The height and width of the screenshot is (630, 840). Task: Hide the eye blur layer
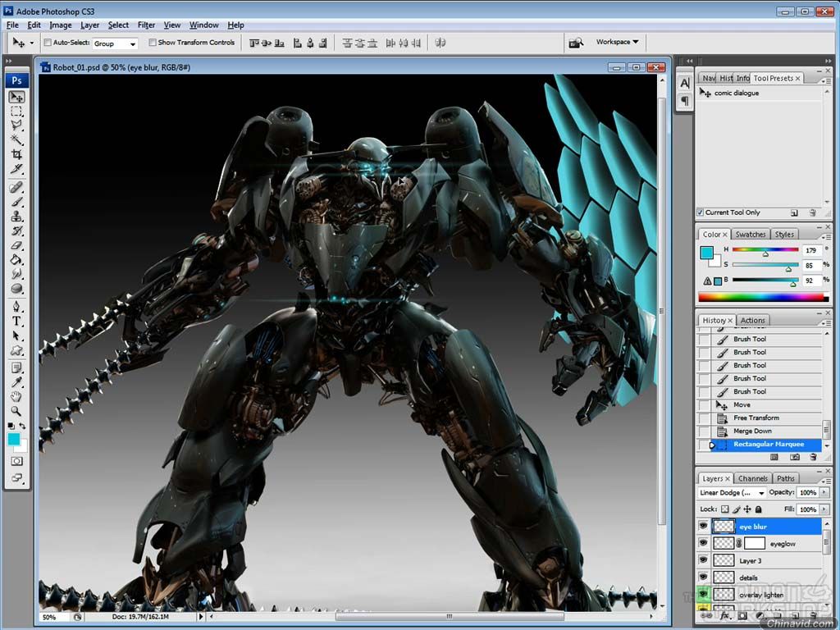click(703, 527)
